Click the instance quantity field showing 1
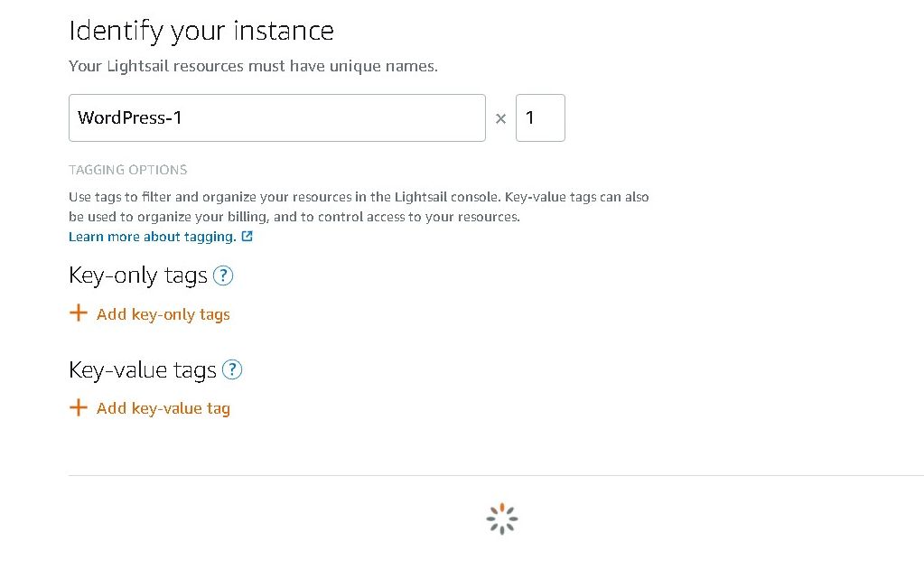 coord(540,117)
